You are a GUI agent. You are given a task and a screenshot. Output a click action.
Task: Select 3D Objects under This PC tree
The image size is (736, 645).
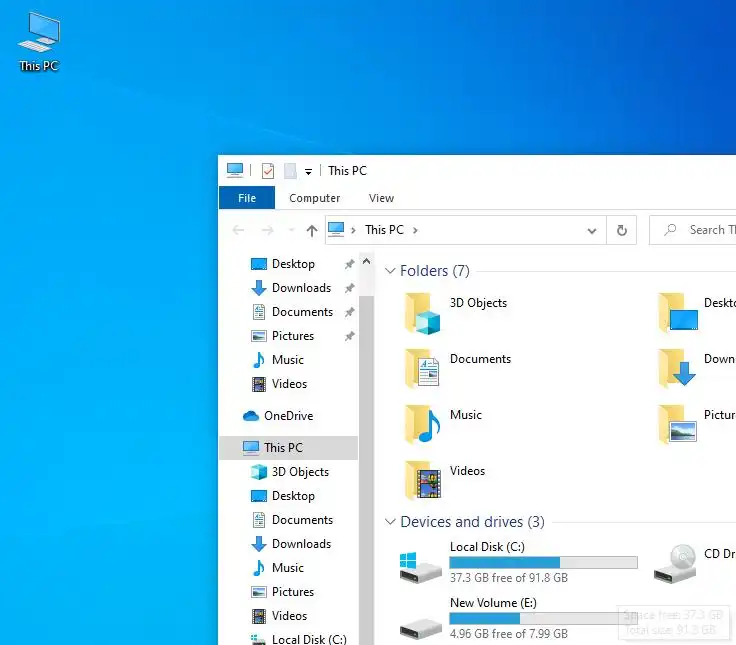(x=289, y=472)
